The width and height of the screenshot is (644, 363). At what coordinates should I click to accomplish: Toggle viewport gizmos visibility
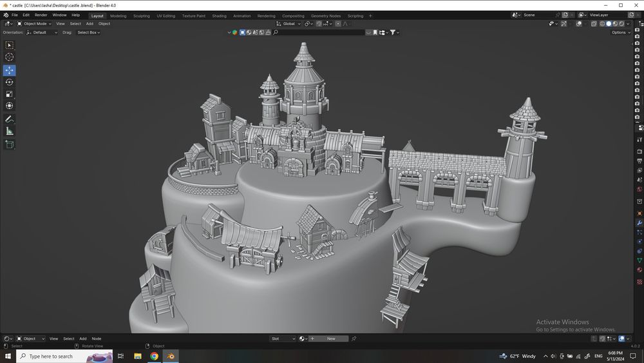pyautogui.click(x=564, y=24)
